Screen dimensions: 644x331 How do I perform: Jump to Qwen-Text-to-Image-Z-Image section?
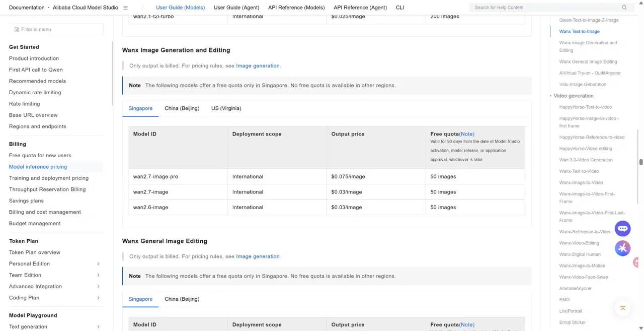589,20
